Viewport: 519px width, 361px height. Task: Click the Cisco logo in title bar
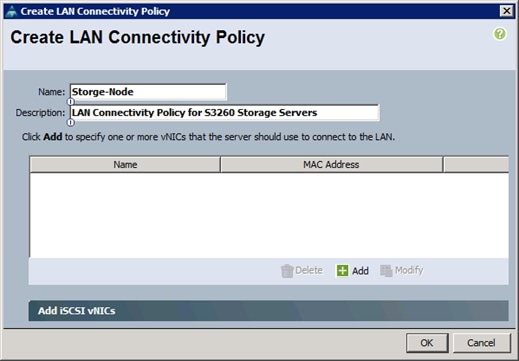pos(11,11)
